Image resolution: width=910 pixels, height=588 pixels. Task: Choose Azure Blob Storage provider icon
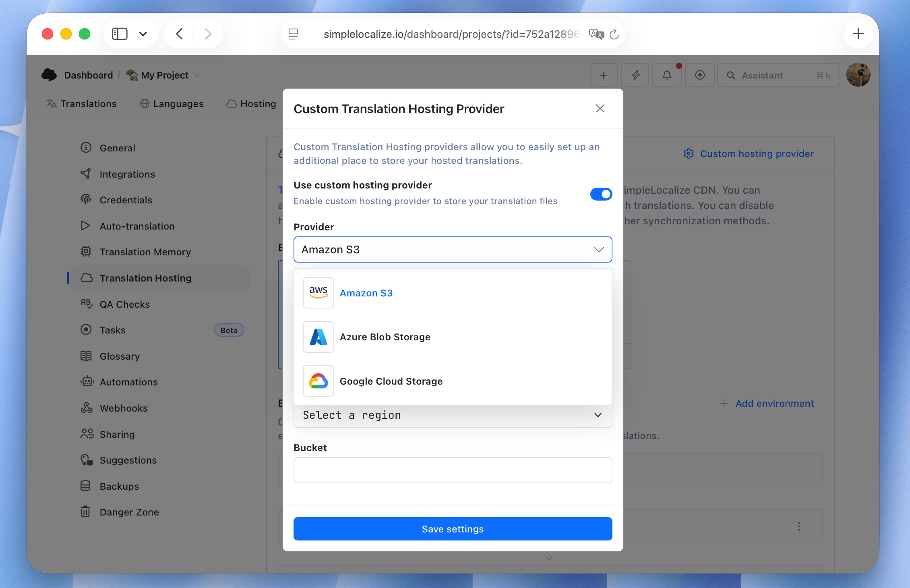(318, 337)
